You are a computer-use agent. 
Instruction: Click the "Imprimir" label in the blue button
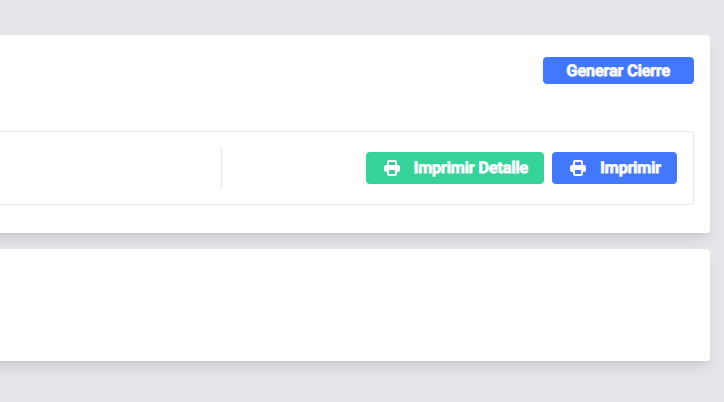point(630,168)
